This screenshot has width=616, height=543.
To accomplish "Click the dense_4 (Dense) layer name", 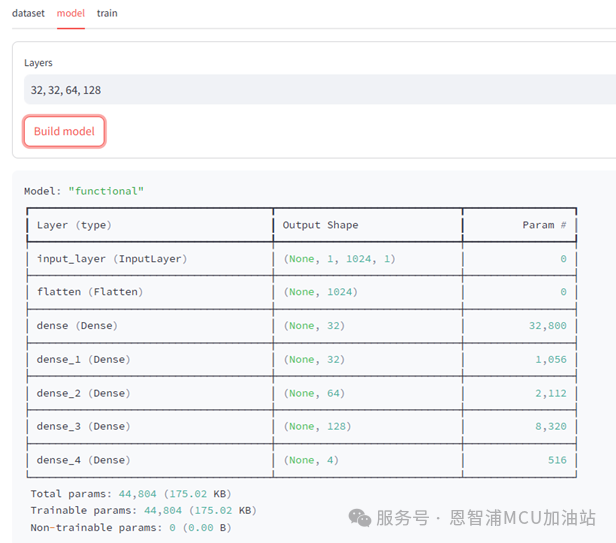I will (x=84, y=460).
